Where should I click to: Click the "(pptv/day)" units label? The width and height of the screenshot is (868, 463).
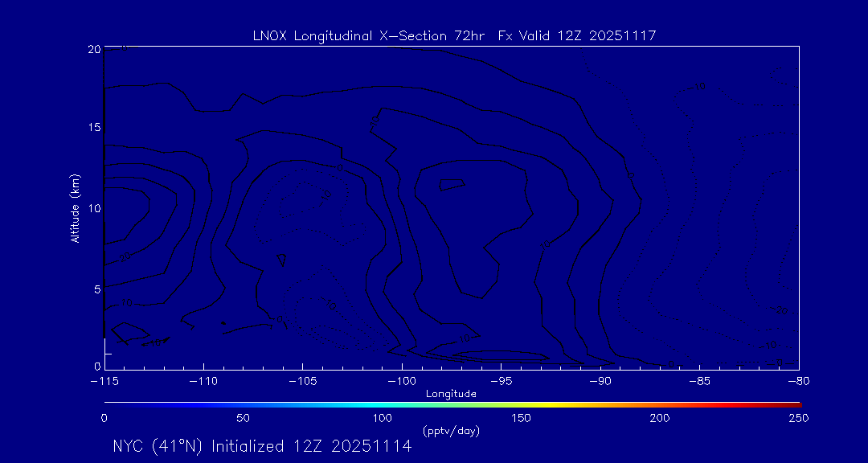(451, 430)
